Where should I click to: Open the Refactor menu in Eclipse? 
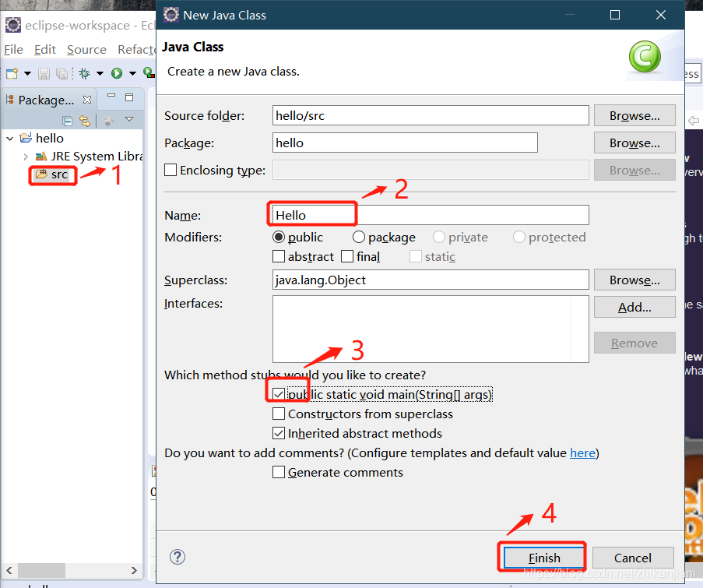coord(137,49)
